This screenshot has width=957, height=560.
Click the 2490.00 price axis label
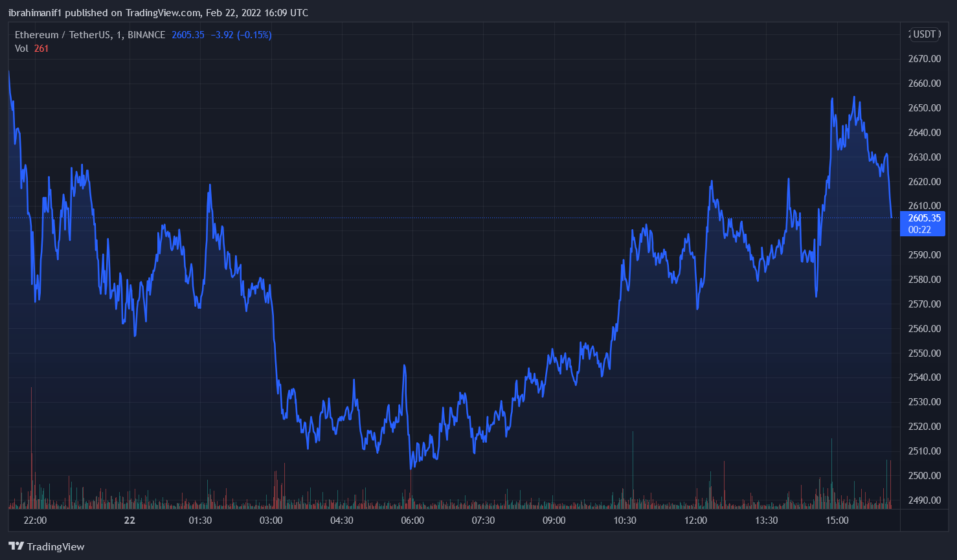[924, 500]
